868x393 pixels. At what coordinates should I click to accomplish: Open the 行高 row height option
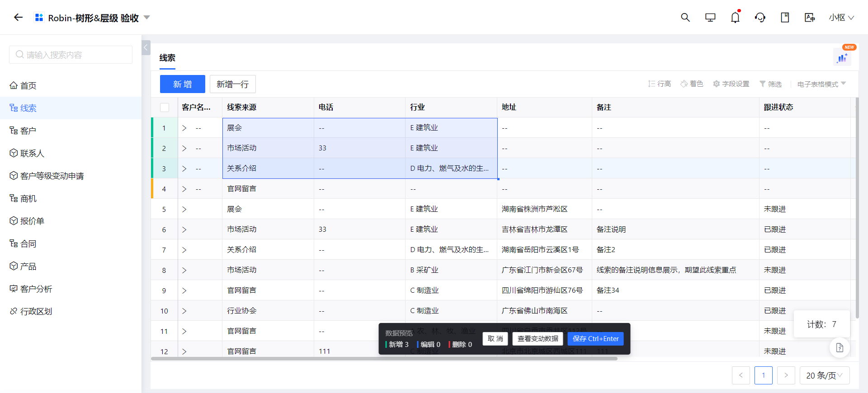pyautogui.click(x=660, y=84)
